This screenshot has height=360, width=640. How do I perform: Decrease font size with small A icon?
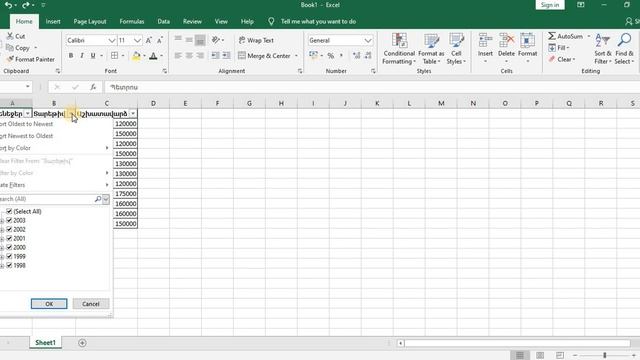click(160, 40)
